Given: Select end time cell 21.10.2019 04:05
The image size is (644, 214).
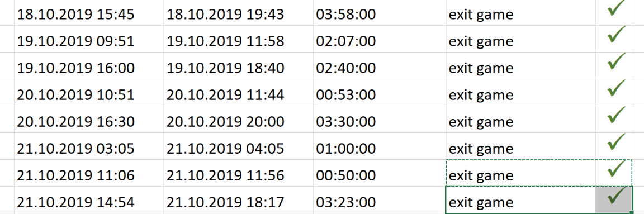Looking at the screenshot, I should click(238, 146).
